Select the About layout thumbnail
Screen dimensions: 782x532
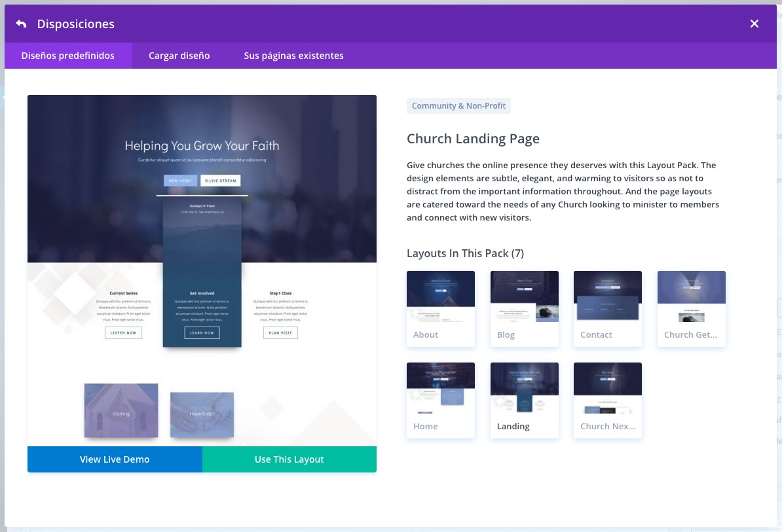441,308
